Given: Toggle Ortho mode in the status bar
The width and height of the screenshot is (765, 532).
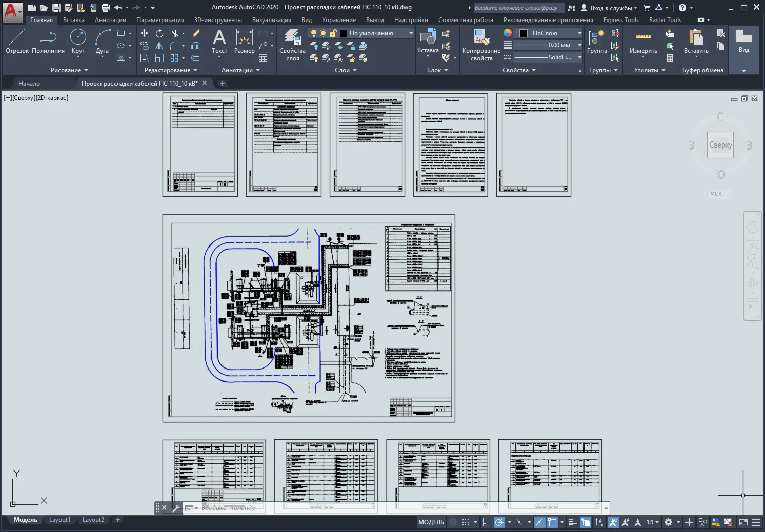Looking at the screenshot, I should click(x=487, y=522).
